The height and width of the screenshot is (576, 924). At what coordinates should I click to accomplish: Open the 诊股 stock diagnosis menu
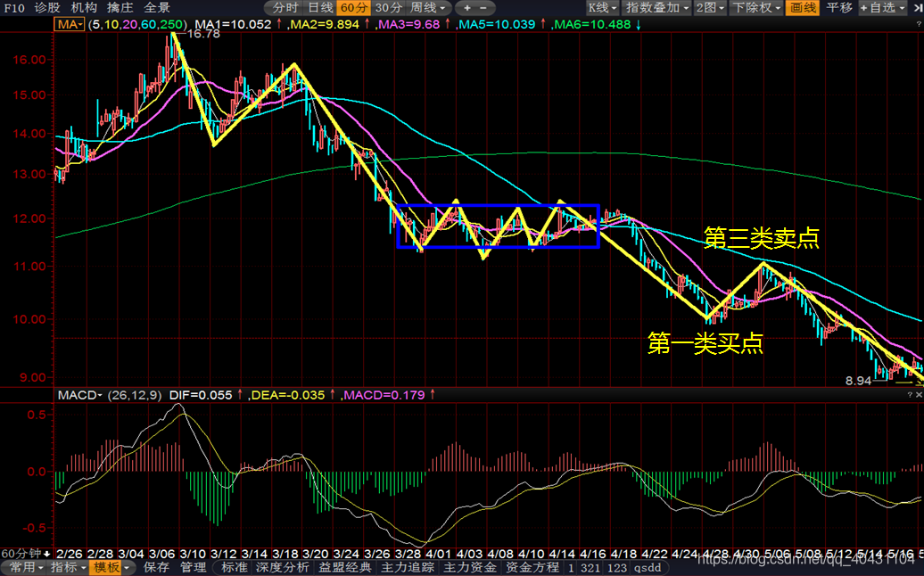(x=47, y=8)
